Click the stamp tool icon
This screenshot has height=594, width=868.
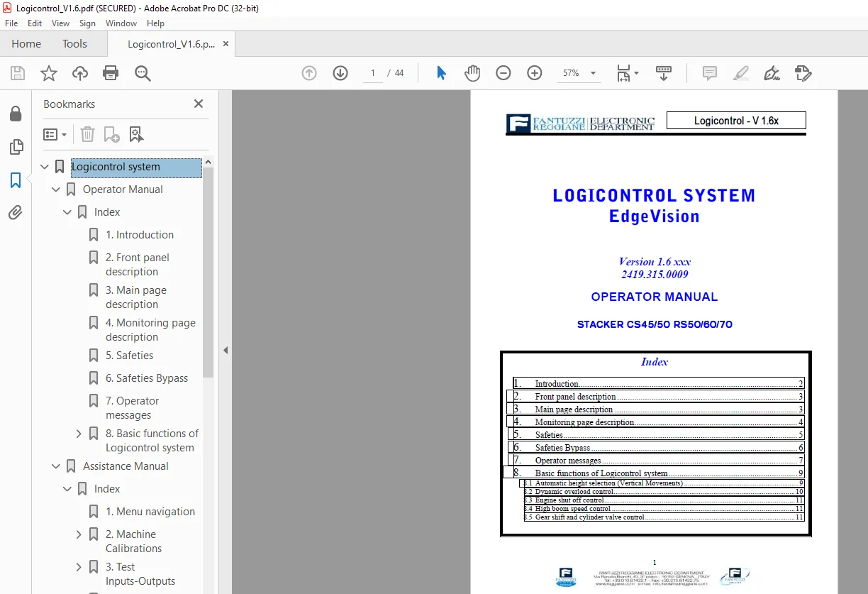click(803, 73)
